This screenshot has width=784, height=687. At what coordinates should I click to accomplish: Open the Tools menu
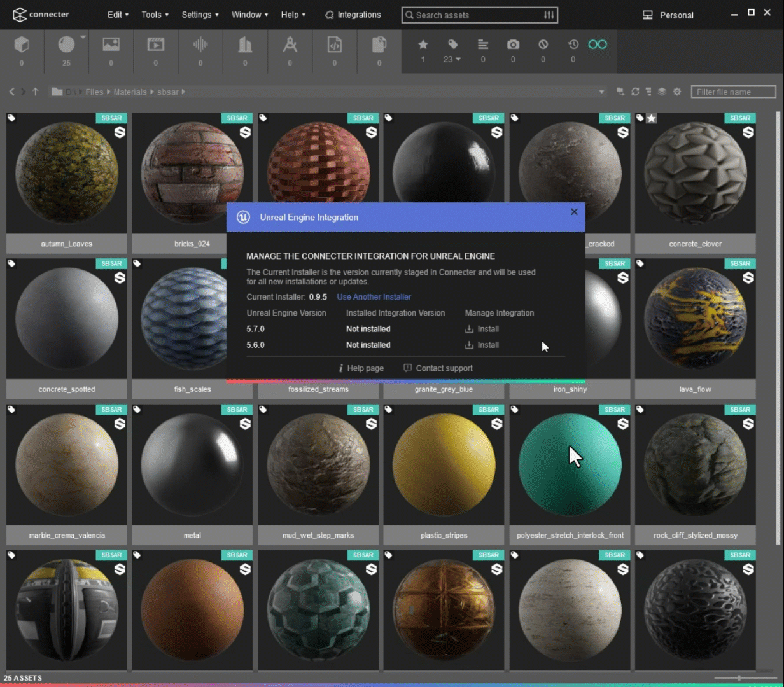155,15
